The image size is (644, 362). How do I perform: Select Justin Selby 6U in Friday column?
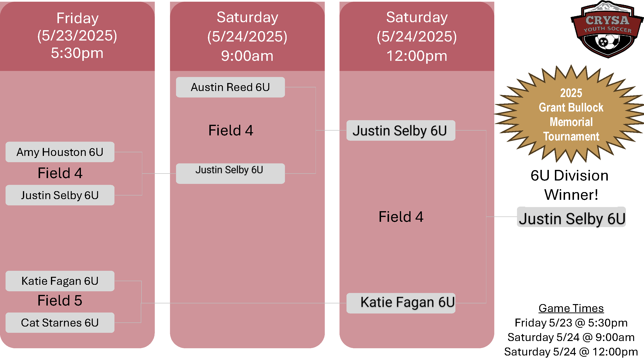click(x=60, y=195)
